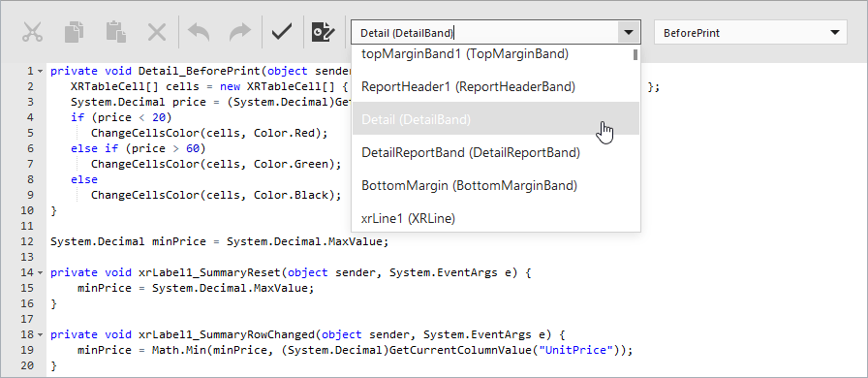Click the Undo arrow icon
The width and height of the screenshot is (868, 378).
point(199,33)
